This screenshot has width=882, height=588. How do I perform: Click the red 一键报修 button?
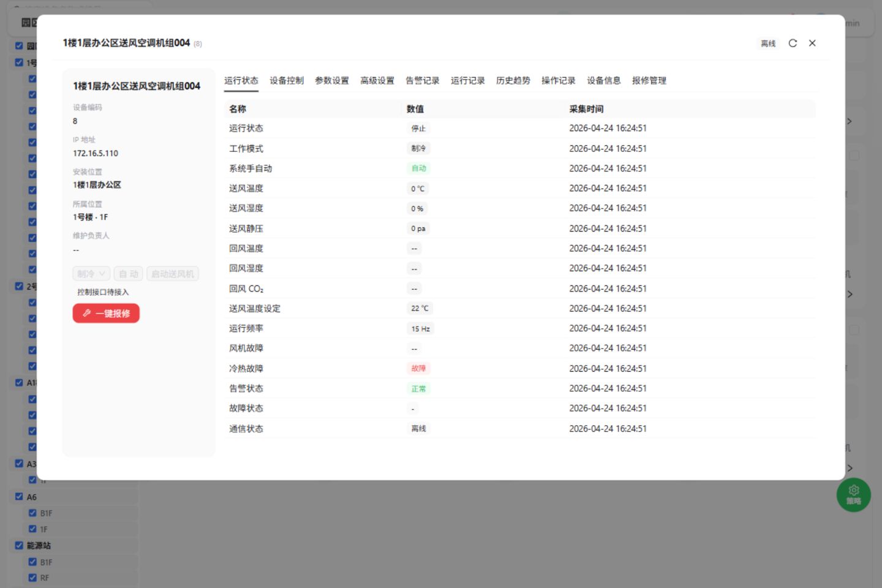[x=106, y=313]
